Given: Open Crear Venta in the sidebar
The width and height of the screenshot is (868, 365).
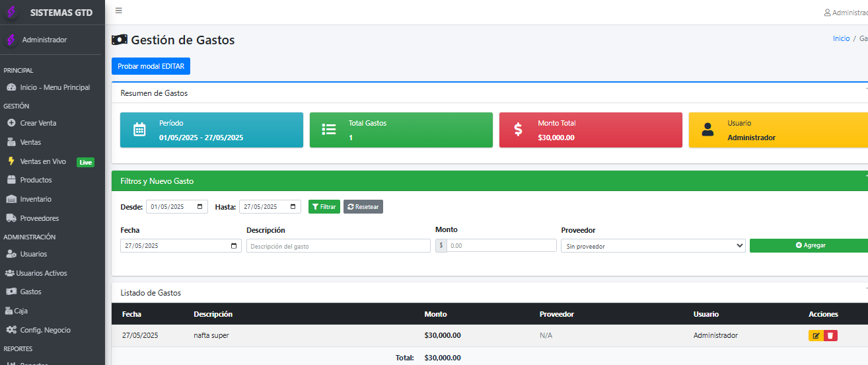Looking at the screenshot, I should tap(38, 123).
